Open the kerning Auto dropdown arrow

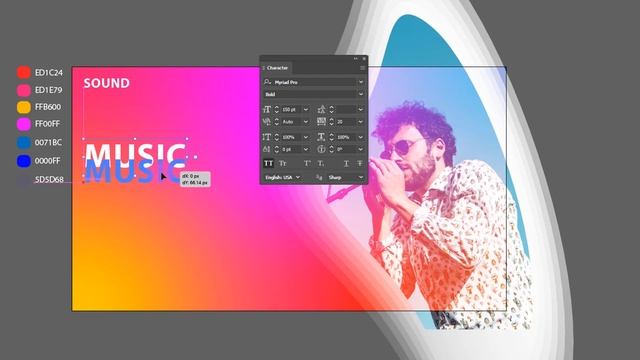306,122
